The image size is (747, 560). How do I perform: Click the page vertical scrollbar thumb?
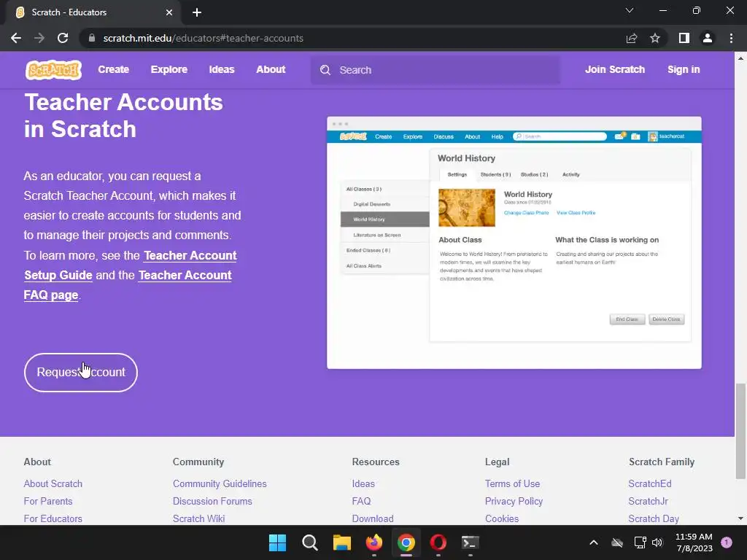click(x=740, y=430)
